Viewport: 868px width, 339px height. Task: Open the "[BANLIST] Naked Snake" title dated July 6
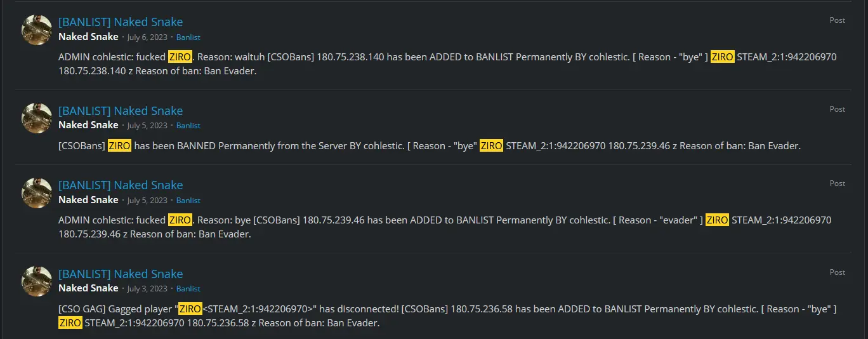click(121, 22)
